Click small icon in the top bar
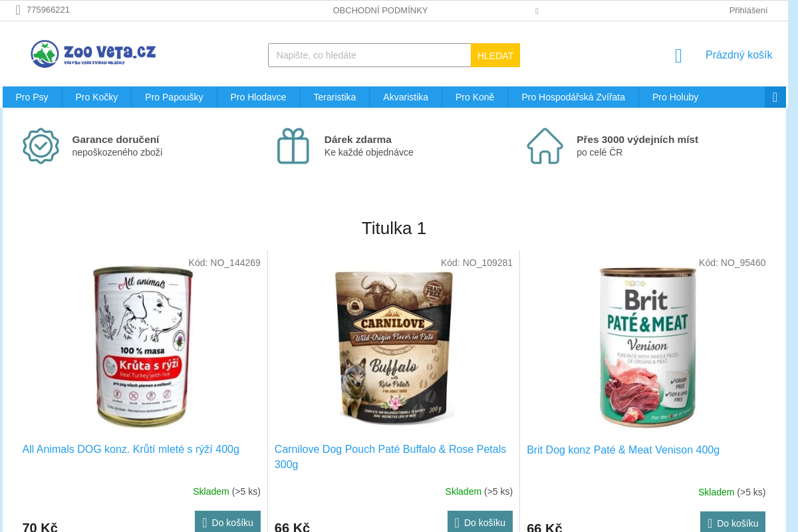 pos(537,11)
